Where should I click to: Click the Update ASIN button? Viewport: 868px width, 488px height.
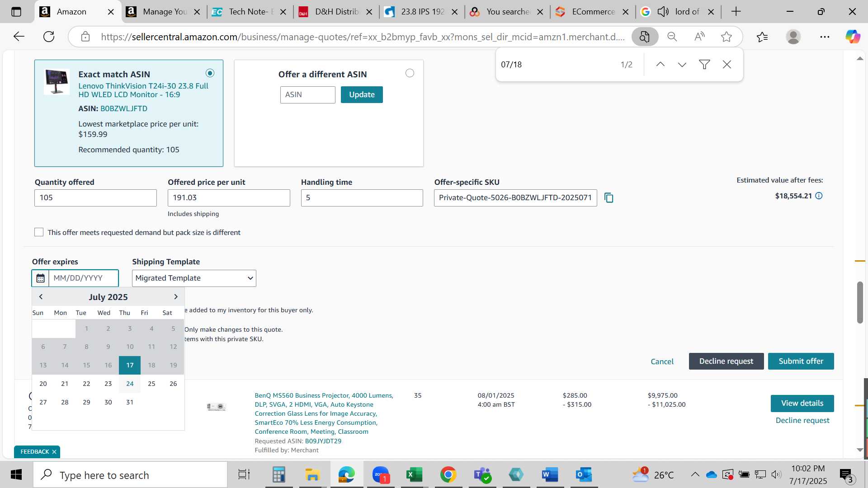pos(362,95)
